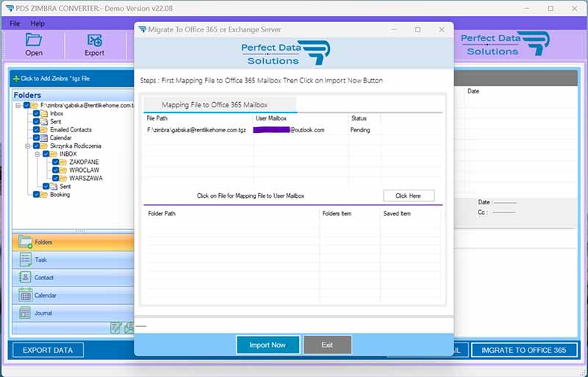Image resolution: width=588 pixels, height=377 pixels.
Task: Collapse the root tgz file tree node
Action: pos(18,106)
